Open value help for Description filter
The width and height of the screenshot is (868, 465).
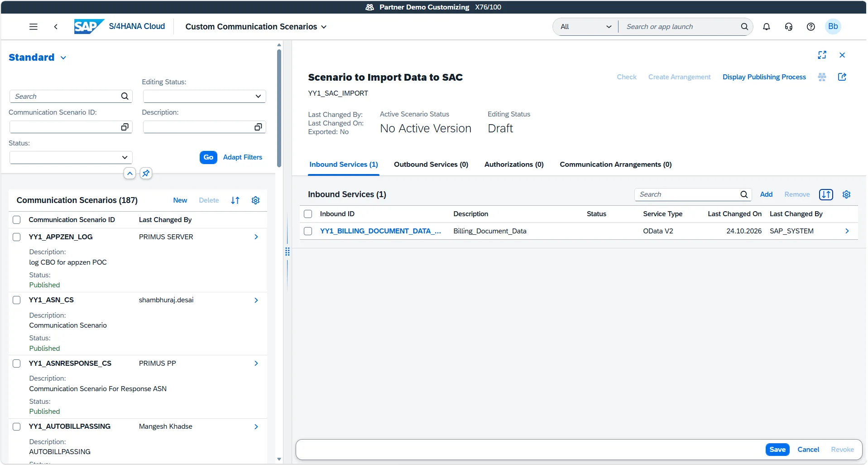pyautogui.click(x=258, y=127)
